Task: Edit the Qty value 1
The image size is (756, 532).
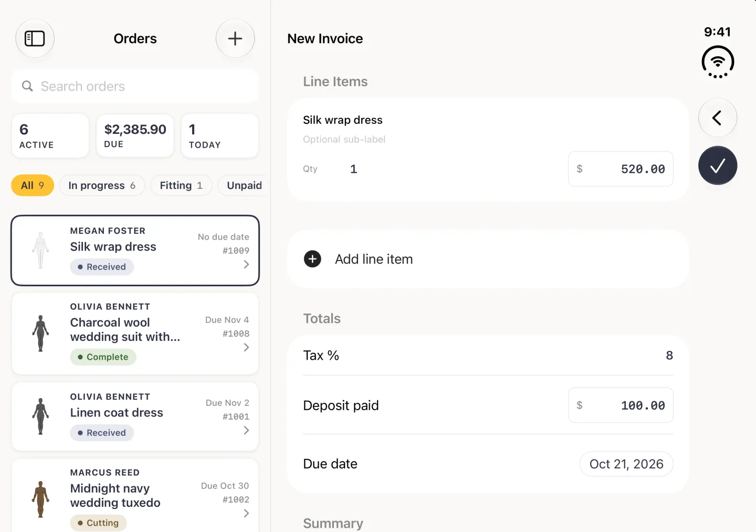Action: click(353, 169)
